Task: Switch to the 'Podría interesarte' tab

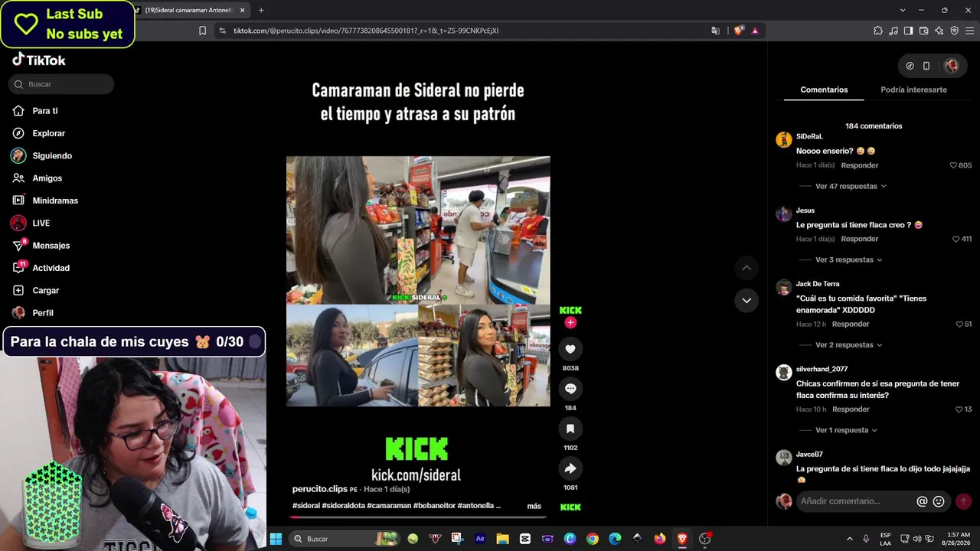Action: 913,90
